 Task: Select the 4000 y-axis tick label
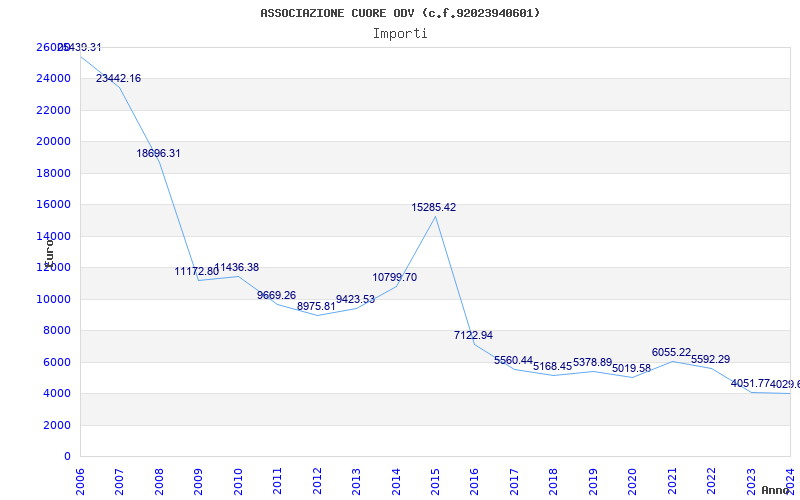point(57,393)
